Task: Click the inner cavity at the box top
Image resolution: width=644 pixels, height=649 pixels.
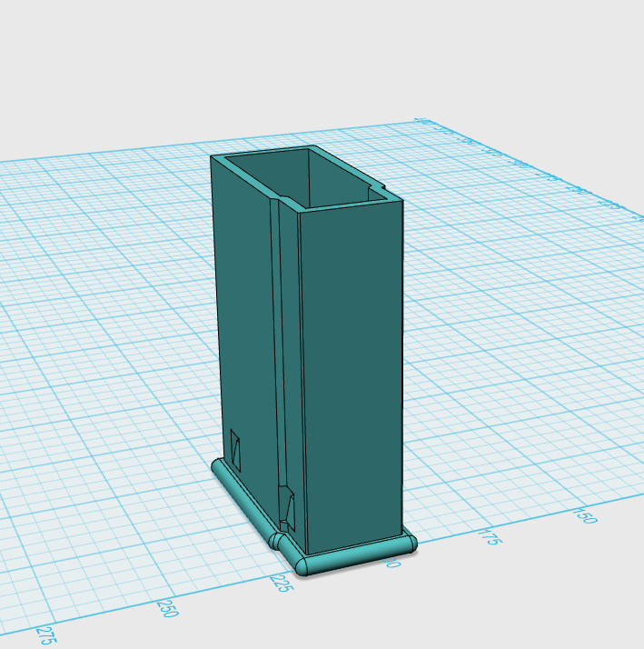Action: [x=306, y=178]
